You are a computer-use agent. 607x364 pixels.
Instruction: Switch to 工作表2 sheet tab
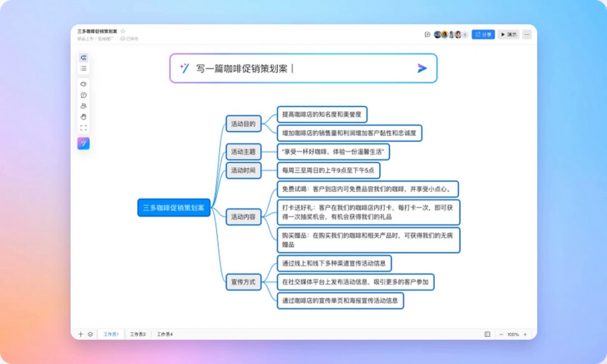(138, 334)
